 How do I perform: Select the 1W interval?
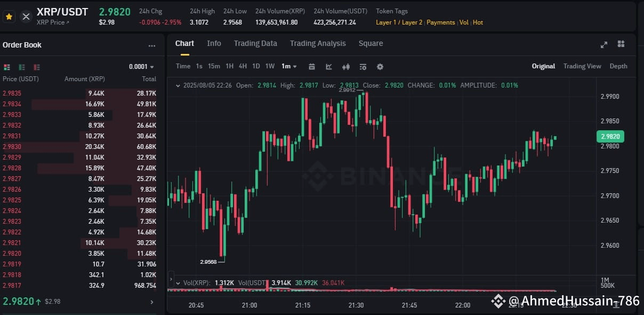pos(270,66)
